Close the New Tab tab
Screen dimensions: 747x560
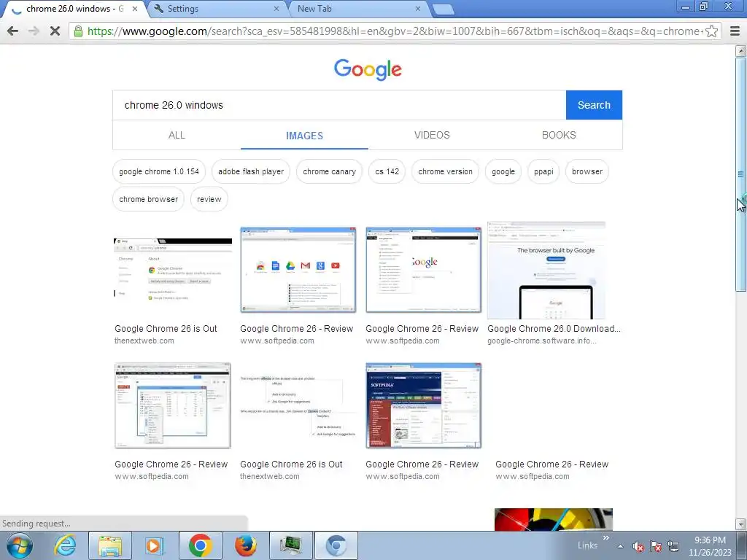click(x=418, y=9)
